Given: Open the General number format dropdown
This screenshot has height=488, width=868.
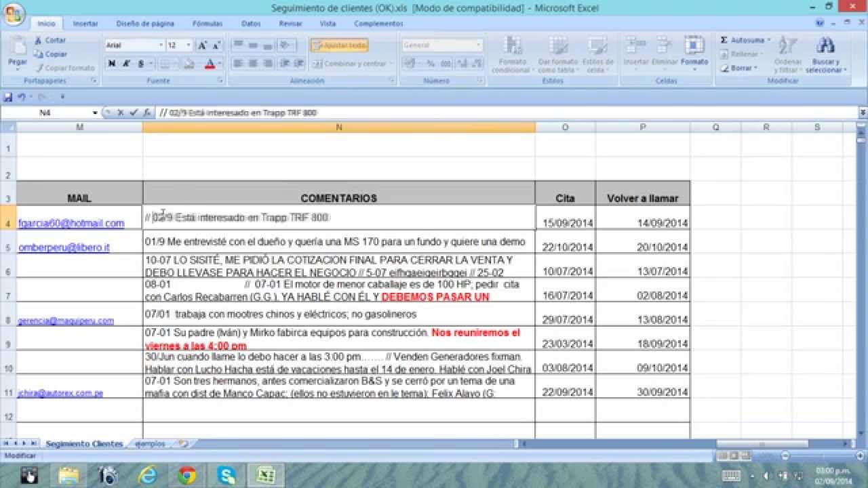Looking at the screenshot, I should tap(478, 45).
